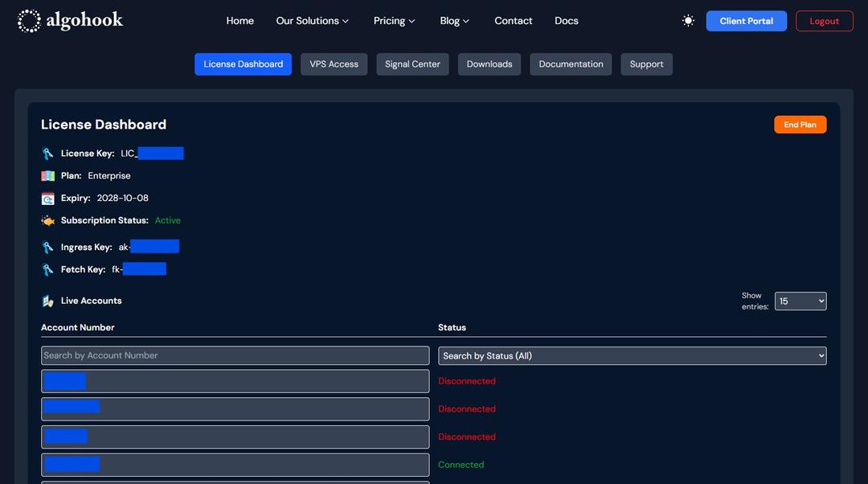Open the Signal Center tab

click(412, 64)
